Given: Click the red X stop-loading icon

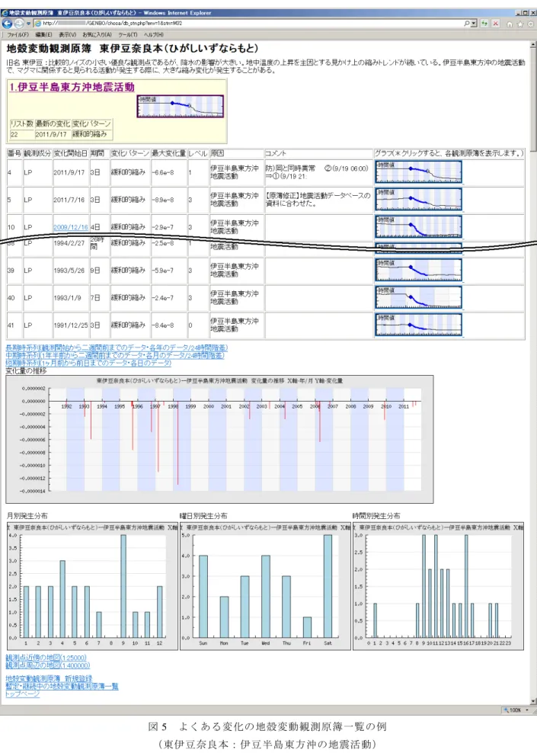Looking at the screenshot, I should (x=495, y=23).
